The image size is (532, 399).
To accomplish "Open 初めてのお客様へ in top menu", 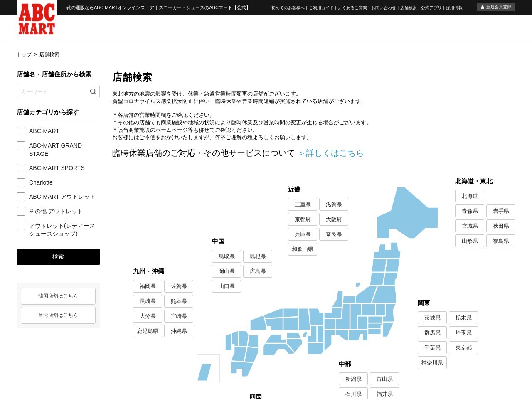I will (288, 8).
